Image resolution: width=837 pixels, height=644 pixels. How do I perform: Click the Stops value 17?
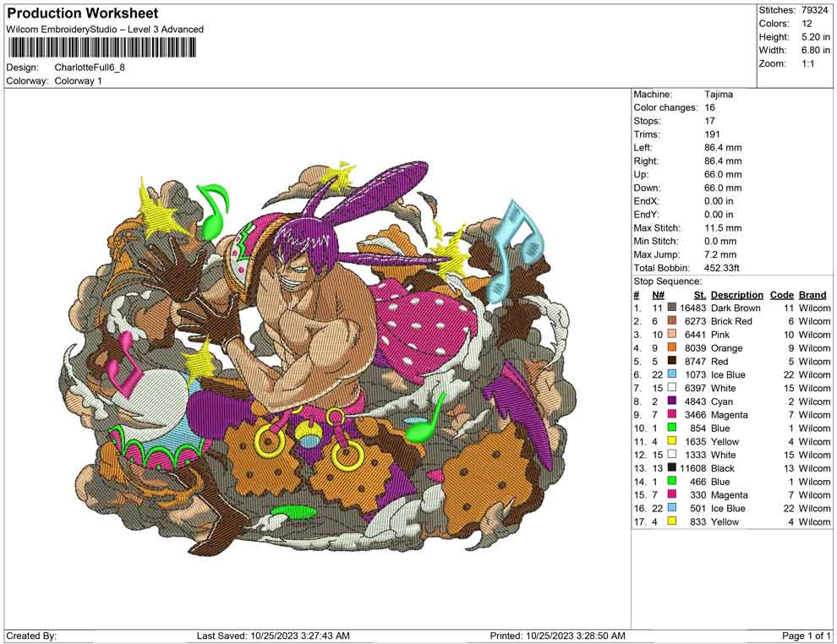point(709,121)
